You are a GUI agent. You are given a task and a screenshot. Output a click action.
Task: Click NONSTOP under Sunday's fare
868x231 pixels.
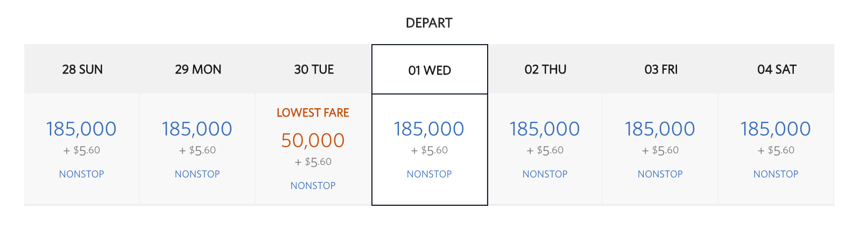coord(82,174)
